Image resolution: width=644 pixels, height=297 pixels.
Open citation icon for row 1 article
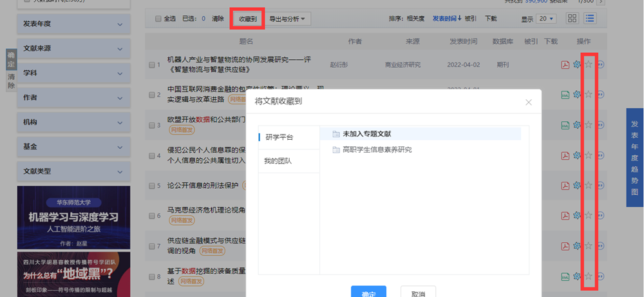pos(600,64)
